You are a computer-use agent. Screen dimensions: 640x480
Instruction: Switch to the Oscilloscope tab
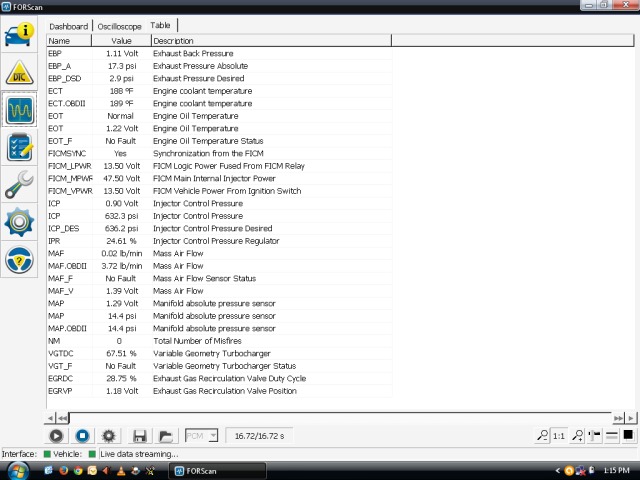(x=120, y=25)
